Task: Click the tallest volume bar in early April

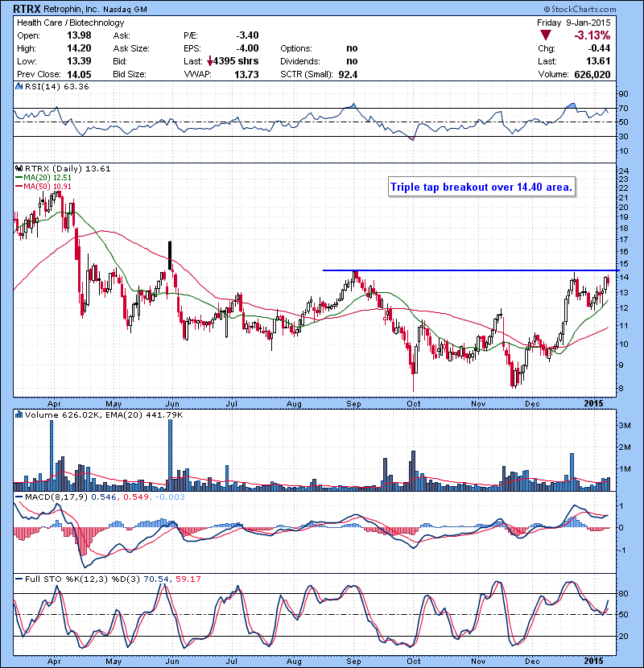Action: click(x=52, y=455)
